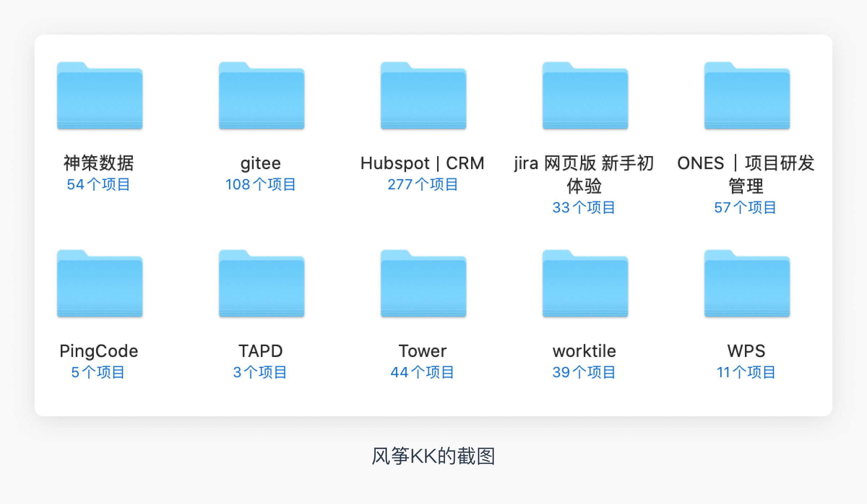Click the PingCode folder icon

(x=100, y=284)
